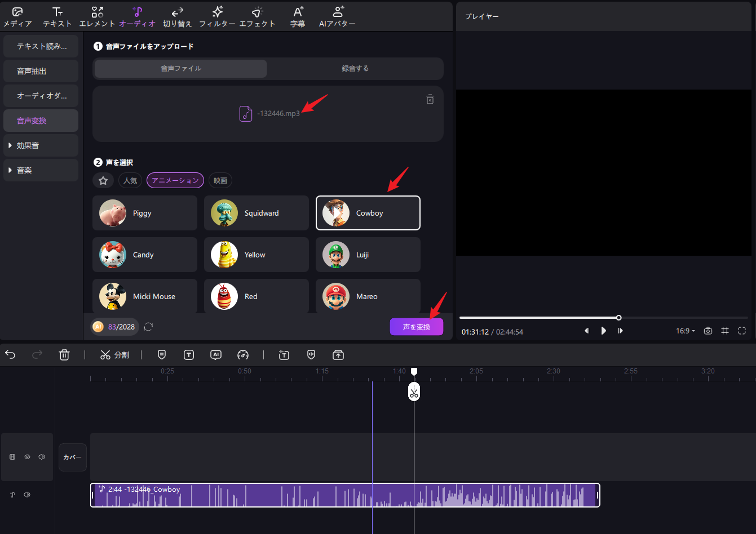The height and width of the screenshot is (534, 756).
Task: Show favorite voices with star filter
Action: [103, 180]
